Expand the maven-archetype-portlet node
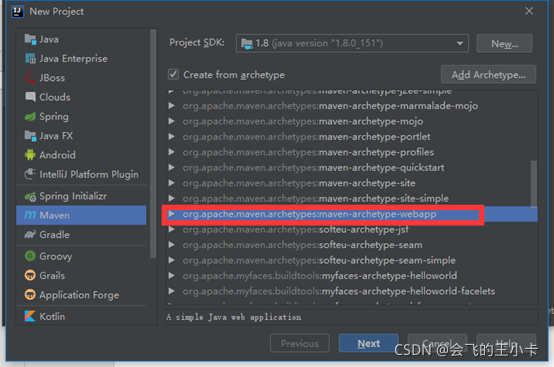 tap(172, 136)
